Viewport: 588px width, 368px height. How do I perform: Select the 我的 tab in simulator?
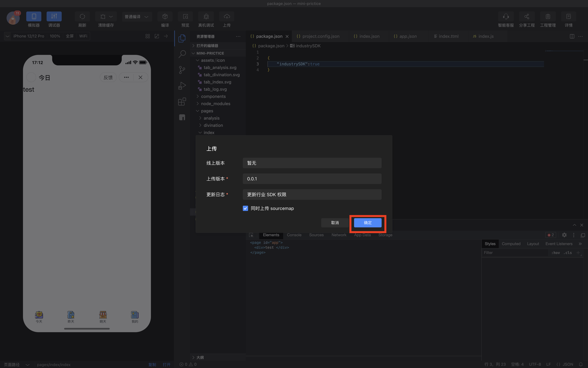coord(135,317)
